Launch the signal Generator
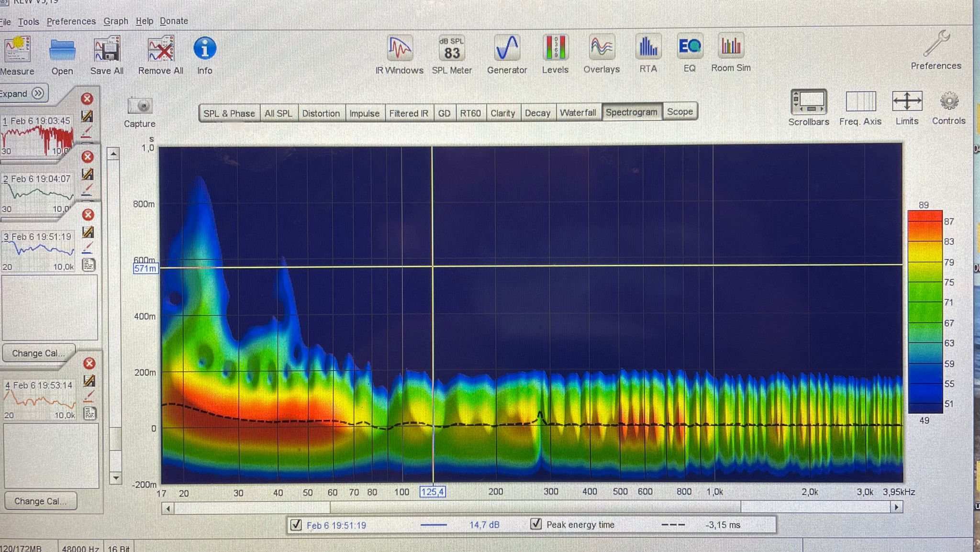The image size is (980, 552). (x=507, y=48)
